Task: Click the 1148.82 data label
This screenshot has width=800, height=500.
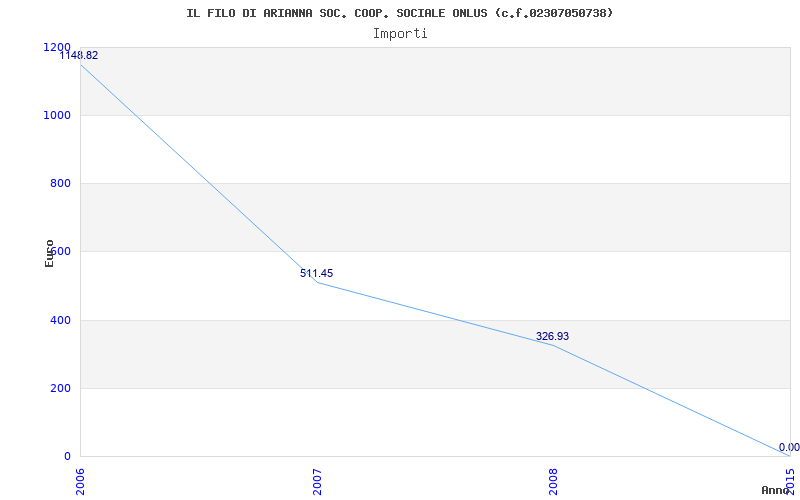Action: 79,56
